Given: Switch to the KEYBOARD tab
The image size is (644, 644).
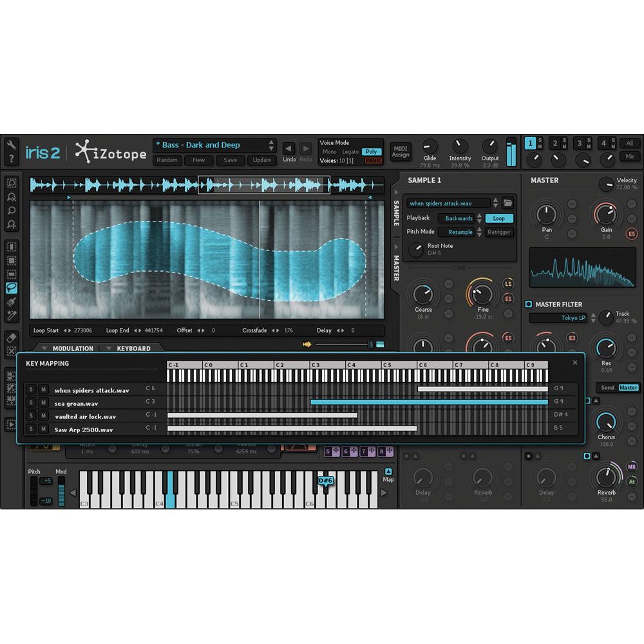Looking at the screenshot, I should (x=133, y=348).
